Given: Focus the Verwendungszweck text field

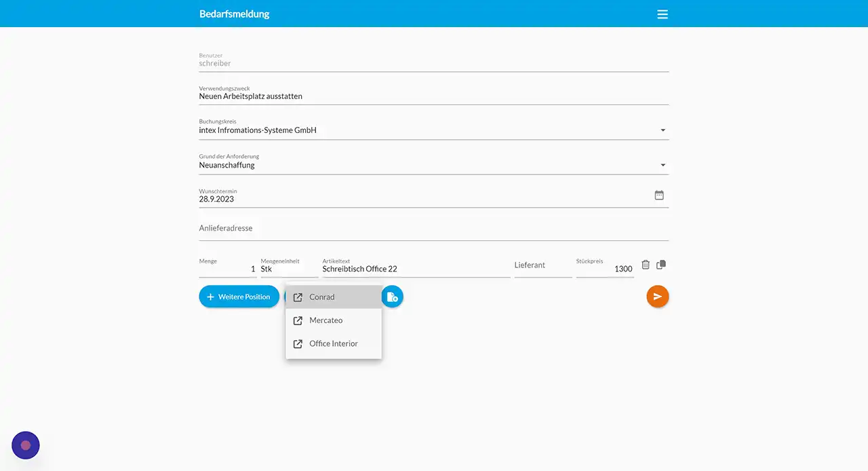Looking at the screenshot, I should coord(434,96).
